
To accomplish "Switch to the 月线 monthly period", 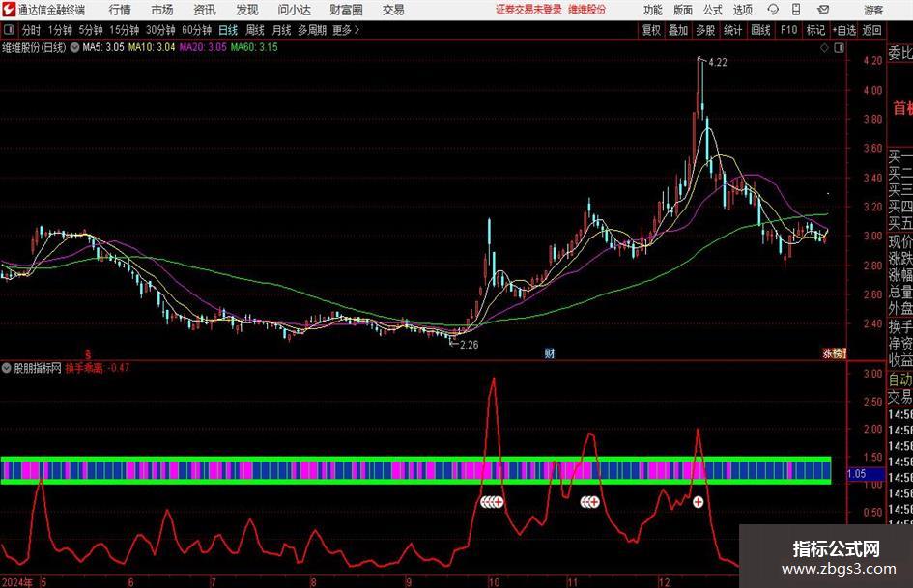I will pos(282,30).
